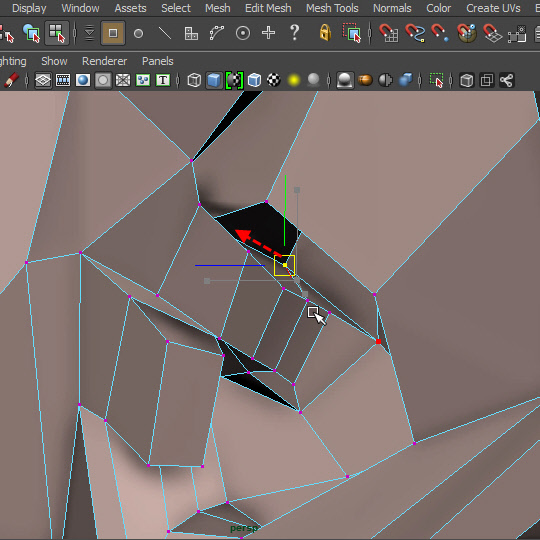This screenshot has width=540, height=540.
Task: Toggle the pivots selection mask
Action: [243, 33]
